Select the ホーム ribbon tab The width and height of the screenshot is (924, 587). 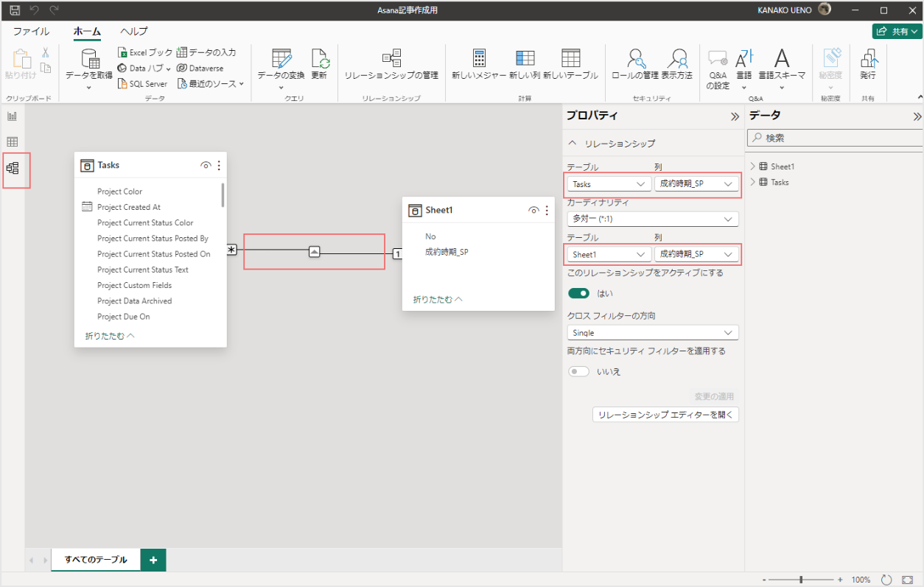87,32
